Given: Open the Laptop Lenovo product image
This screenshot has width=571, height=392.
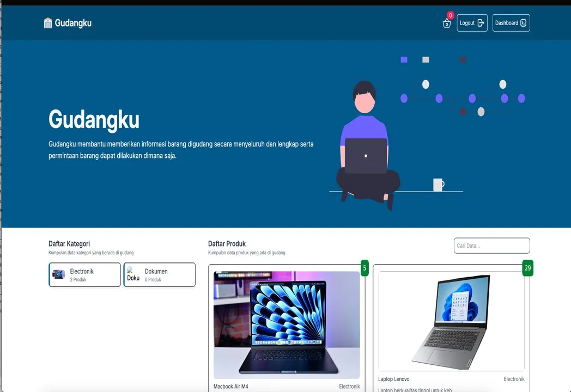Looking at the screenshot, I should [451, 321].
